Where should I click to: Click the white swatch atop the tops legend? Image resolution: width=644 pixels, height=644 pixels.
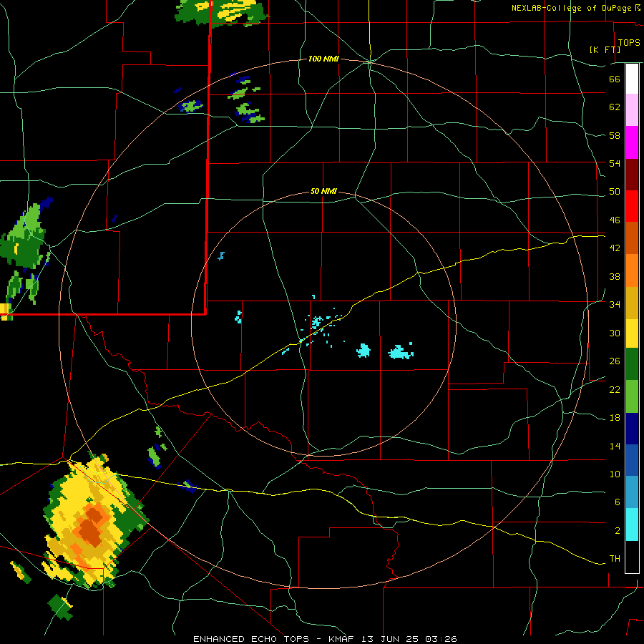point(632,79)
